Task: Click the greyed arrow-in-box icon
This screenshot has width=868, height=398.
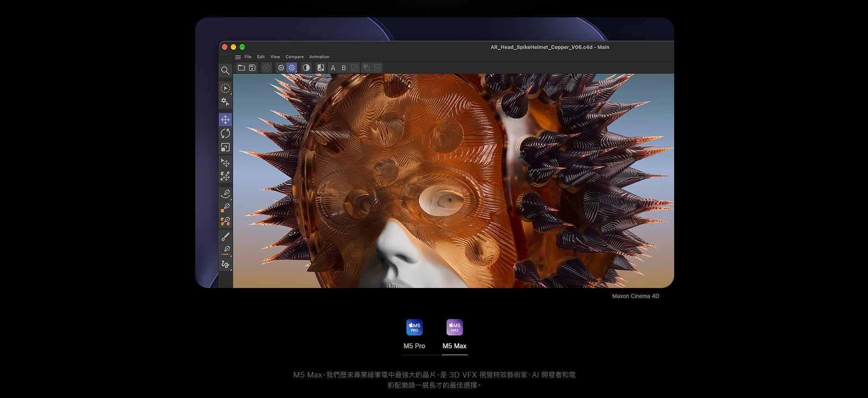Action: (x=377, y=68)
